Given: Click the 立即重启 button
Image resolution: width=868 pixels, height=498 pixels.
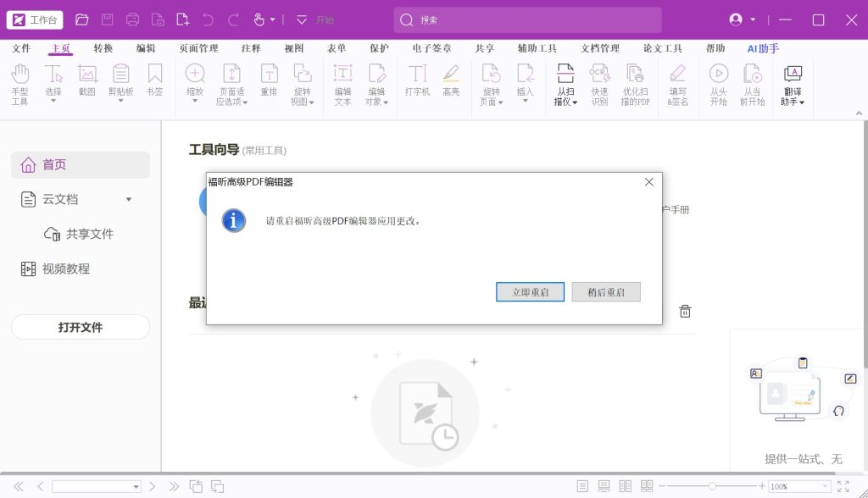Looking at the screenshot, I should 530,292.
